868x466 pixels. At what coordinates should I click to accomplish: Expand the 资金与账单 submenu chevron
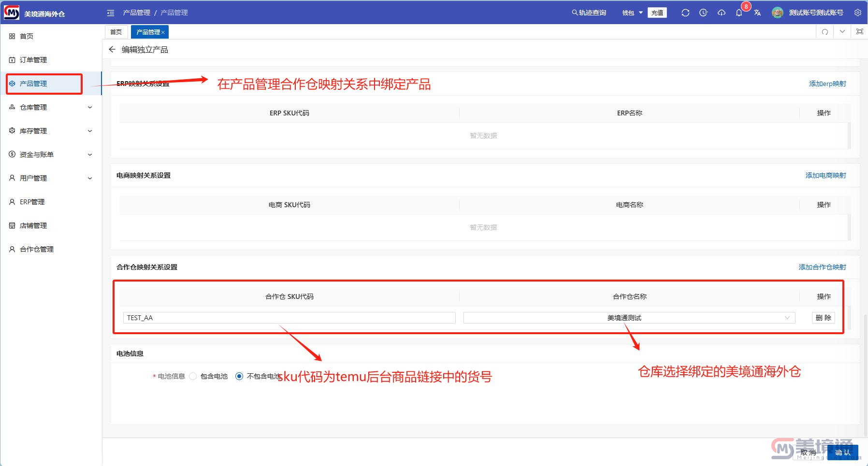(90, 155)
